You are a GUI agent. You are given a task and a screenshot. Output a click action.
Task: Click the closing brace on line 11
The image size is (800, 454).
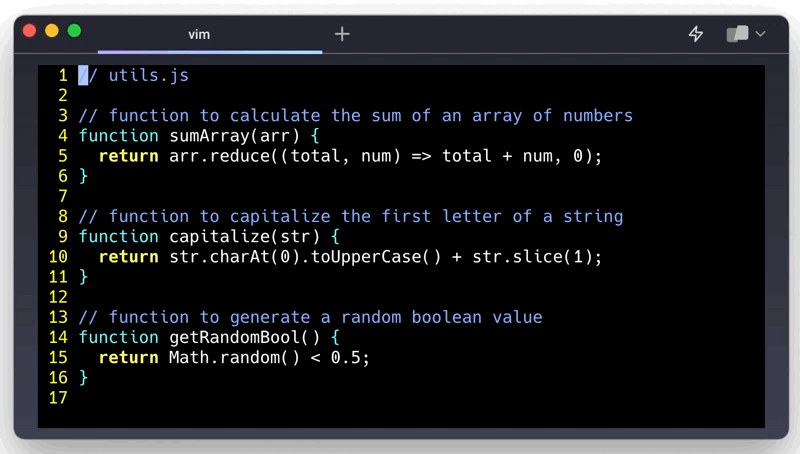[x=84, y=277]
